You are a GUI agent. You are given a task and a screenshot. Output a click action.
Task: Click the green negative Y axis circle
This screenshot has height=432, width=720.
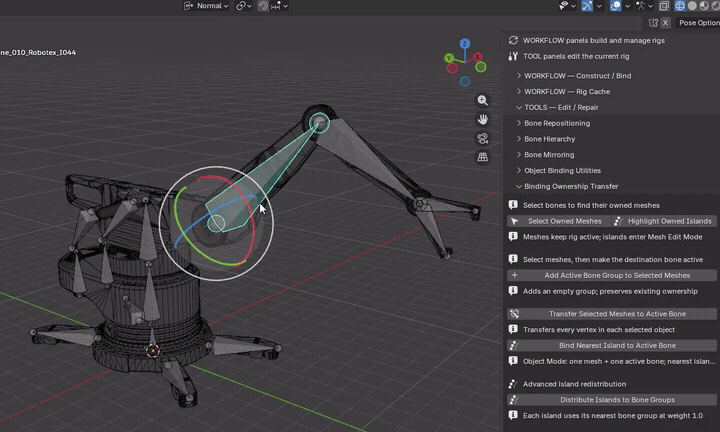480,67
